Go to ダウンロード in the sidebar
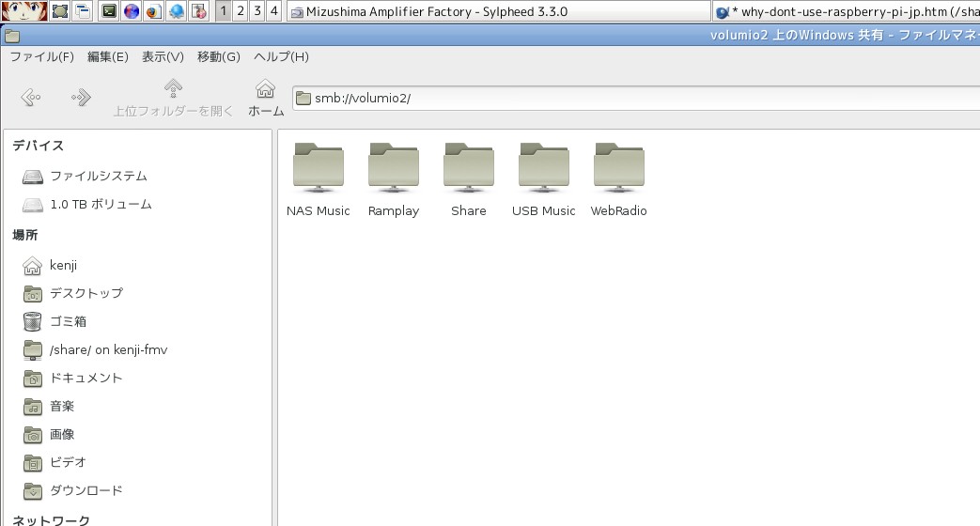Image resolution: width=980 pixels, height=526 pixels. pos(86,491)
